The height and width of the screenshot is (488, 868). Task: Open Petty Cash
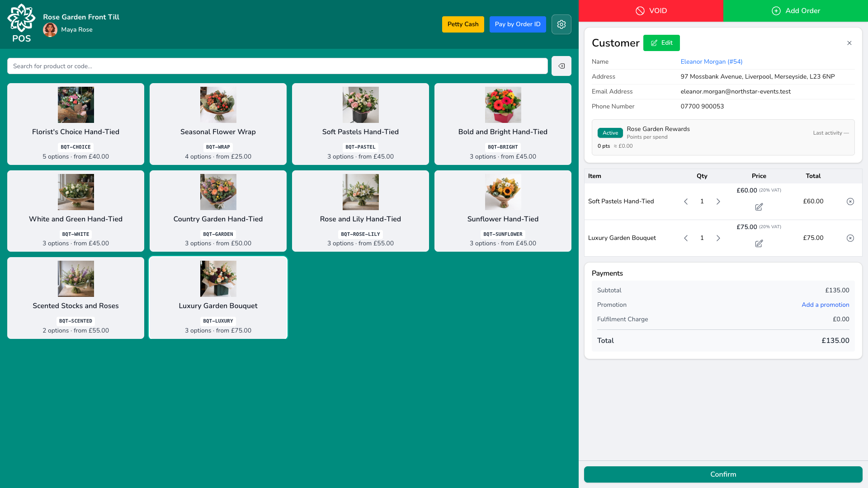(x=463, y=24)
